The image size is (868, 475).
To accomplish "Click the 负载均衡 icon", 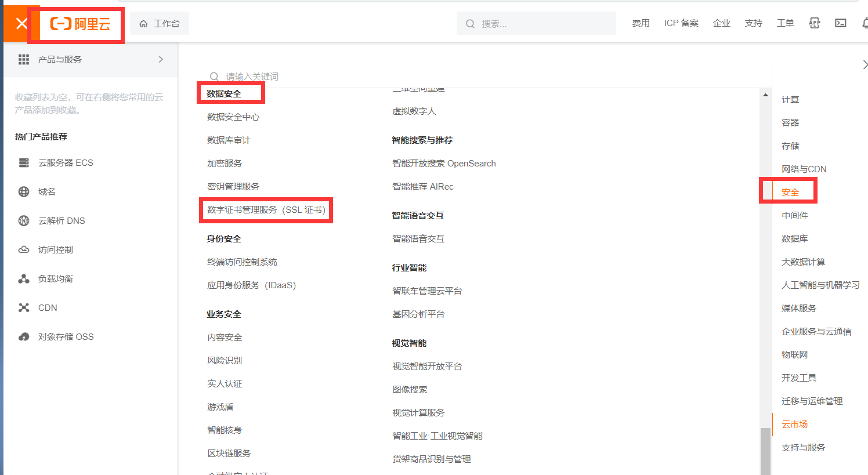I will tap(24, 279).
